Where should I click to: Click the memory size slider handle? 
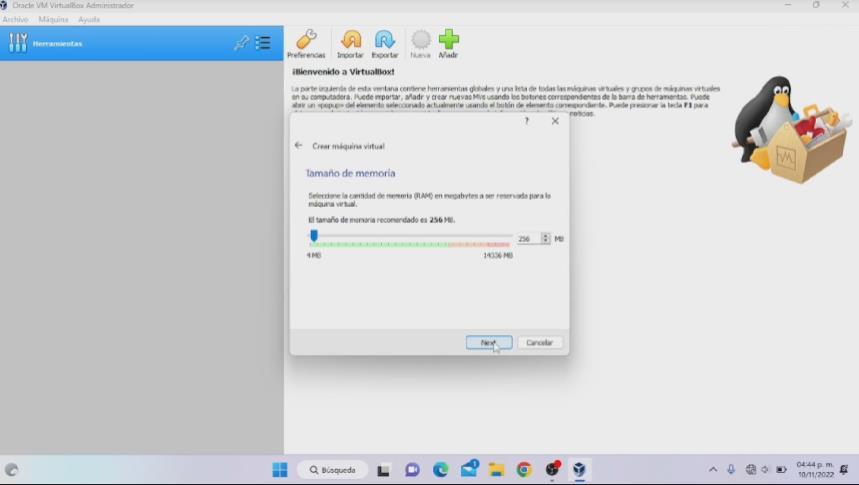(x=314, y=236)
